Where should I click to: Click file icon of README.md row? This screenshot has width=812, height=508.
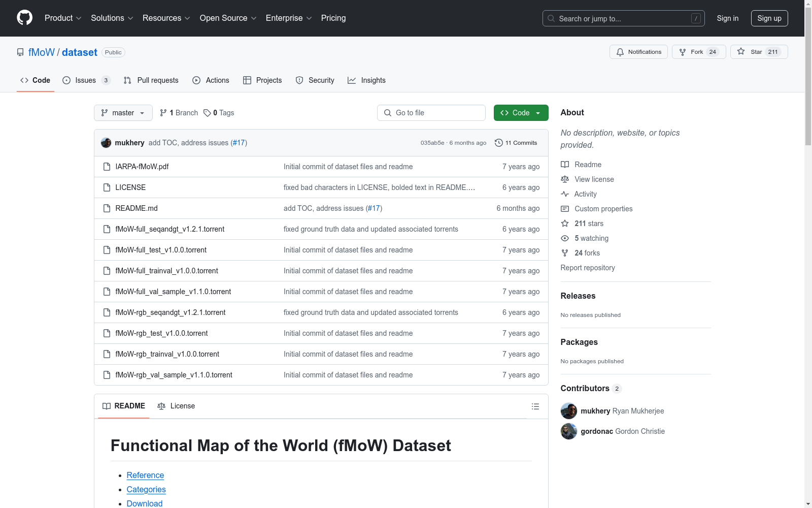107,208
